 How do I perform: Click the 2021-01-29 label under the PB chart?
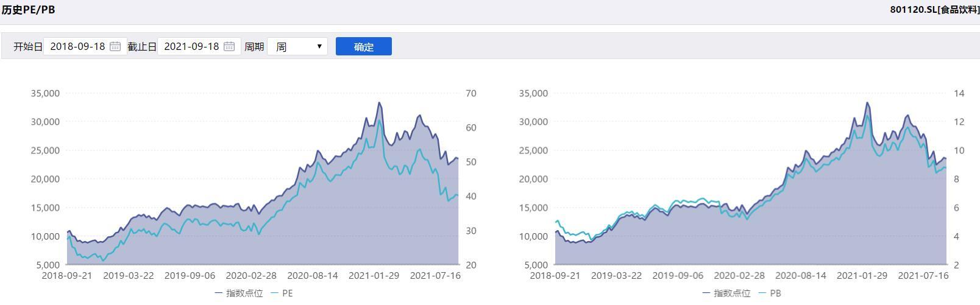tap(862, 276)
